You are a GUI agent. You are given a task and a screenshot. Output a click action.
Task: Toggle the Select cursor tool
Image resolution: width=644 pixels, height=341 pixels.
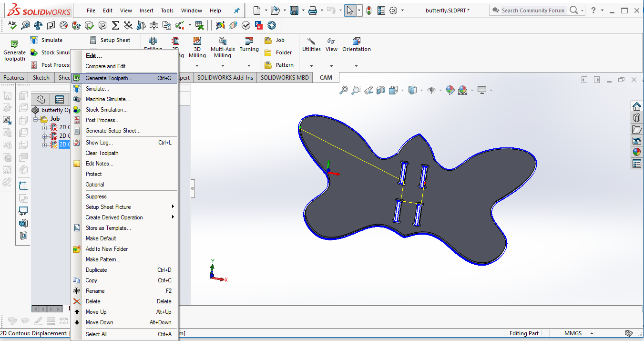pyautogui.click(x=350, y=10)
